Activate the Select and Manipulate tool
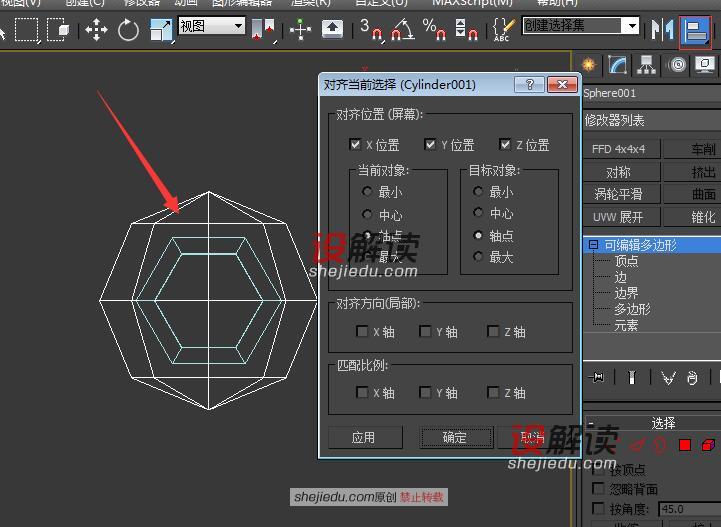The width and height of the screenshot is (721, 527). (x=300, y=30)
